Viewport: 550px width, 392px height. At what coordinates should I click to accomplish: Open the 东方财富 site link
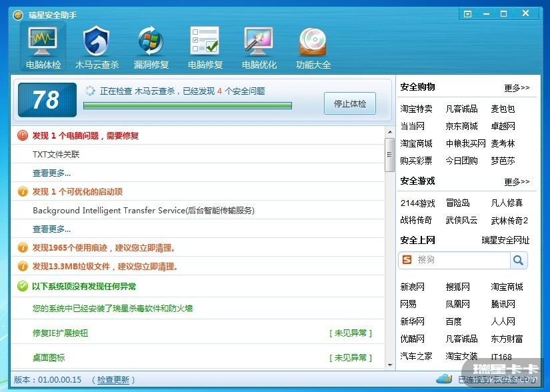(x=507, y=339)
